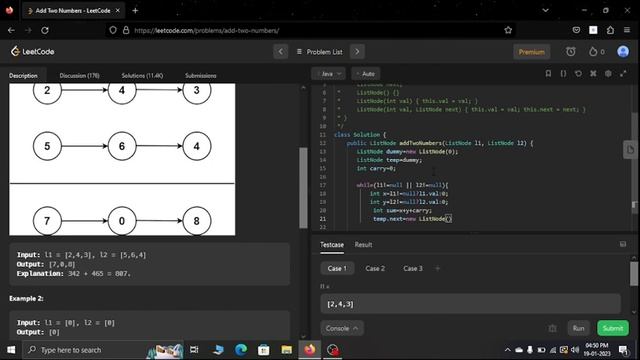Click the testcase panel collapse icon

[x=622, y=244]
